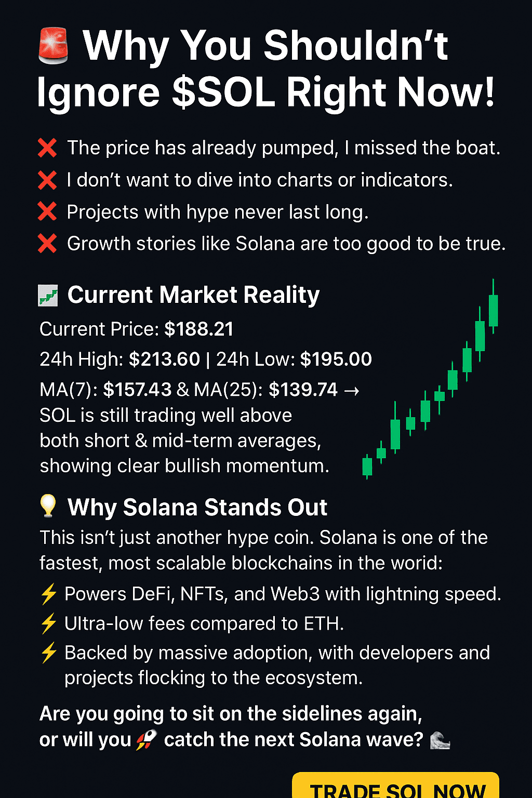Click the 24h High $213.60 value

tap(164, 359)
